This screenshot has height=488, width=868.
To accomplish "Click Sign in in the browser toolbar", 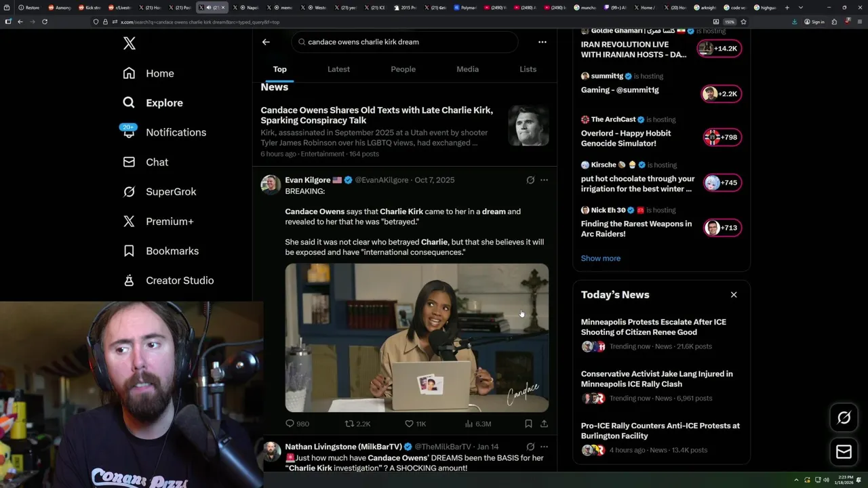I will click(x=814, y=22).
